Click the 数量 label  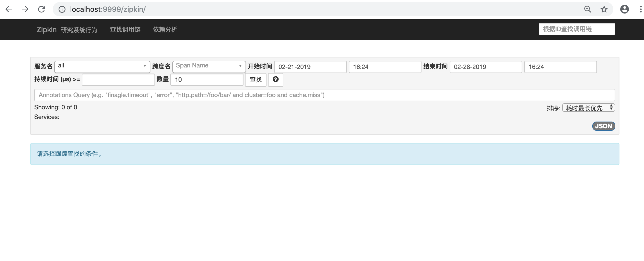tap(163, 79)
